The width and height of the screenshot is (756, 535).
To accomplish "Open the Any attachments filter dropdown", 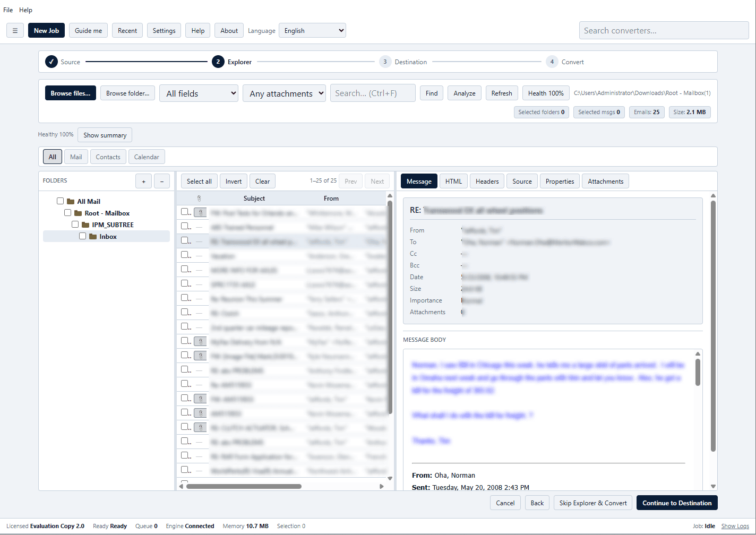I will [x=284, y=93].
